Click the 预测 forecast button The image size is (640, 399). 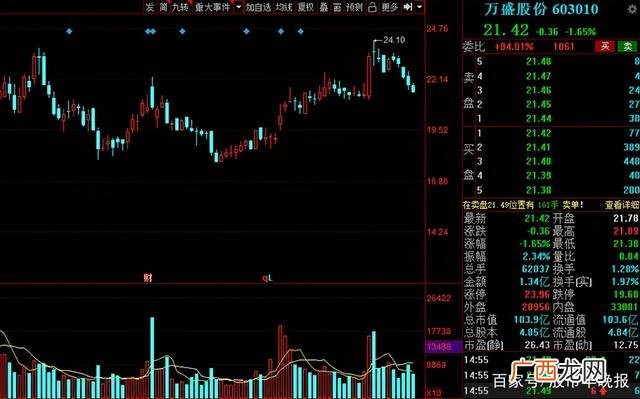click(354, 7)
